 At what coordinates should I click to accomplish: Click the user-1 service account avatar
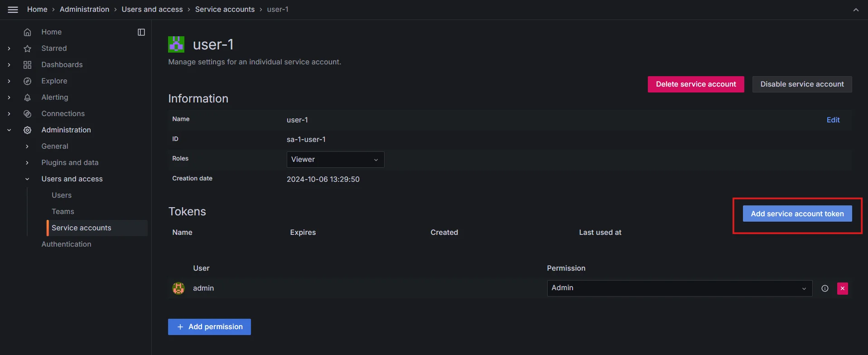(176, 44)
